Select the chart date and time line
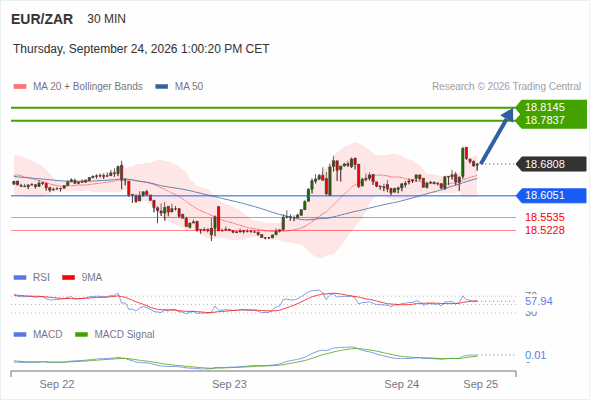590x400 pixels. pos(141,49)
